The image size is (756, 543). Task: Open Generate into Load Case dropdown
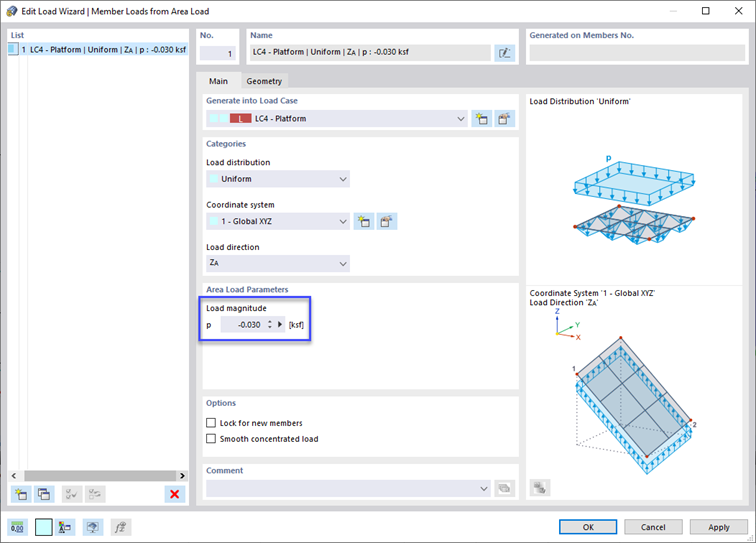[337, 119]
